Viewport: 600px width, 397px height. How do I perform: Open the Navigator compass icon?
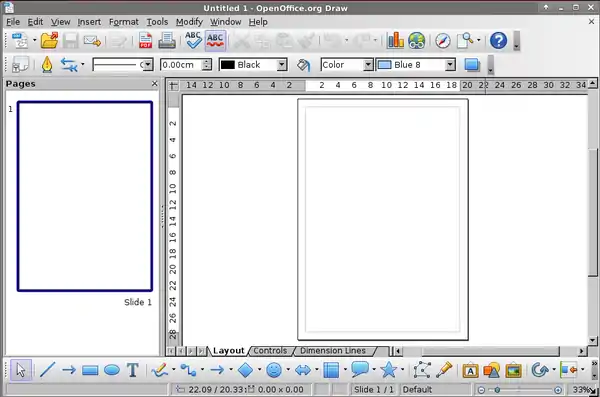[x=443, y=41]
